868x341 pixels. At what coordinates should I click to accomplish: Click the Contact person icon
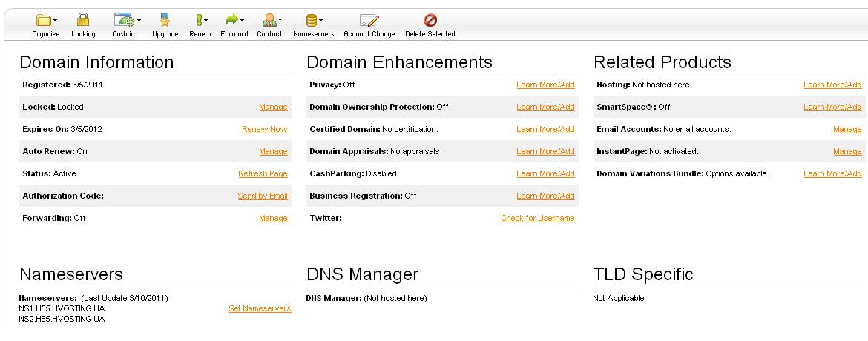click(268, 21)
